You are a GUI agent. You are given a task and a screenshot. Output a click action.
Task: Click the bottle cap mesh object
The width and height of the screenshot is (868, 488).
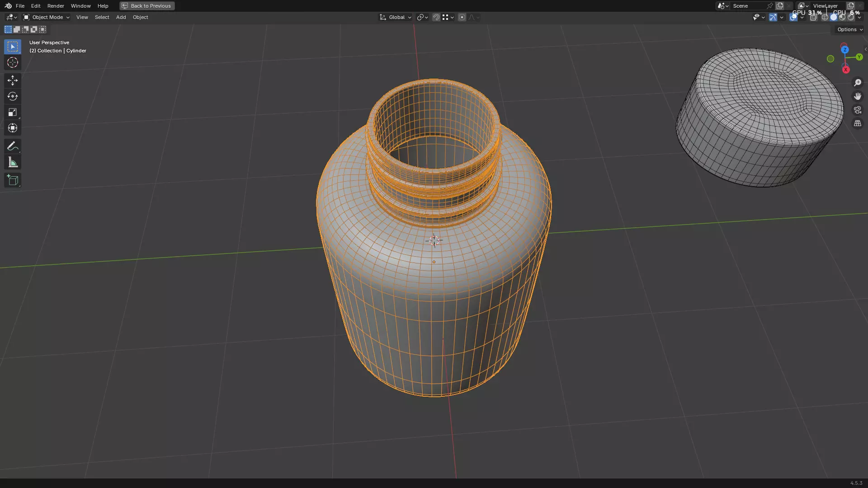[759, 117]
